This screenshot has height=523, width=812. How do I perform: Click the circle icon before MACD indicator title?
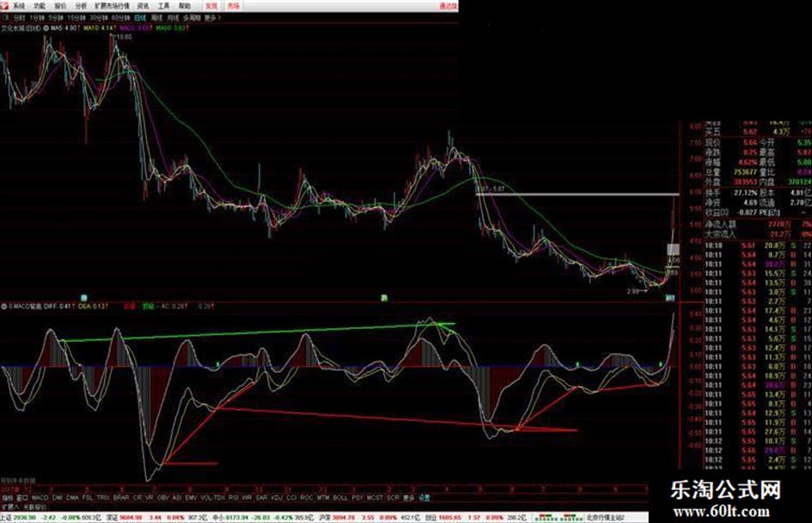[x=4, y=306]
